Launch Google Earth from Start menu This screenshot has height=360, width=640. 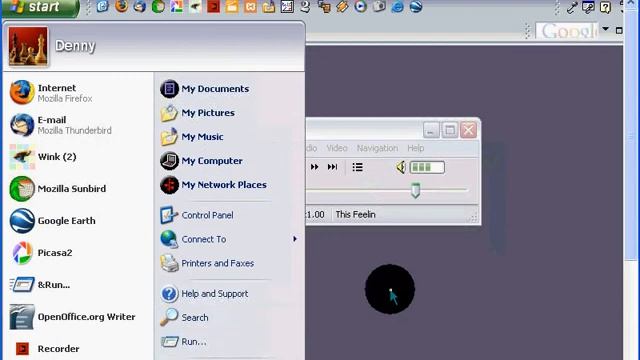click(53, 221)
